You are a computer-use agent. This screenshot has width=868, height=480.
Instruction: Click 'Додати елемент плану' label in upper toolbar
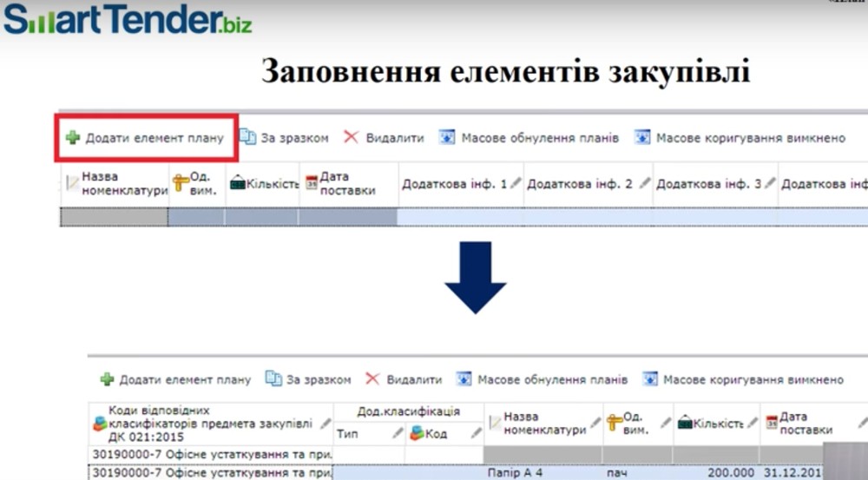click(155, 138)
